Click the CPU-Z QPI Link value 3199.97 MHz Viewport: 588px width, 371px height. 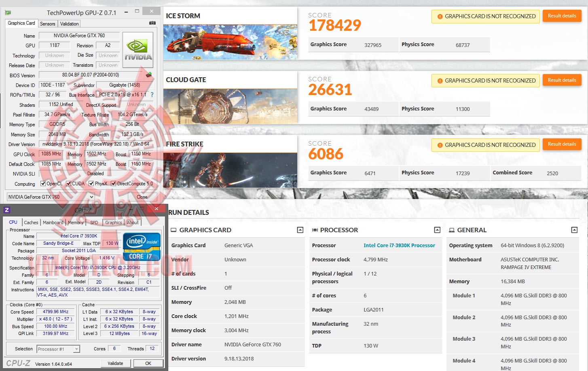56,334
